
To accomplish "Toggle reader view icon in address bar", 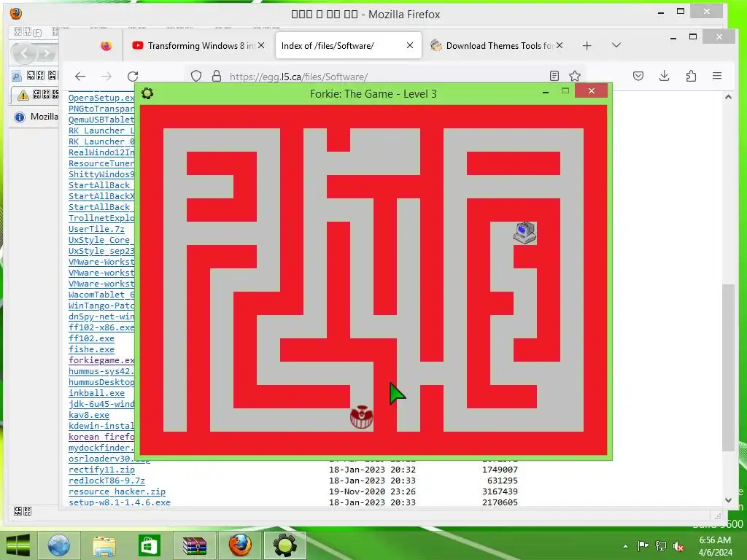I will 554,76.
